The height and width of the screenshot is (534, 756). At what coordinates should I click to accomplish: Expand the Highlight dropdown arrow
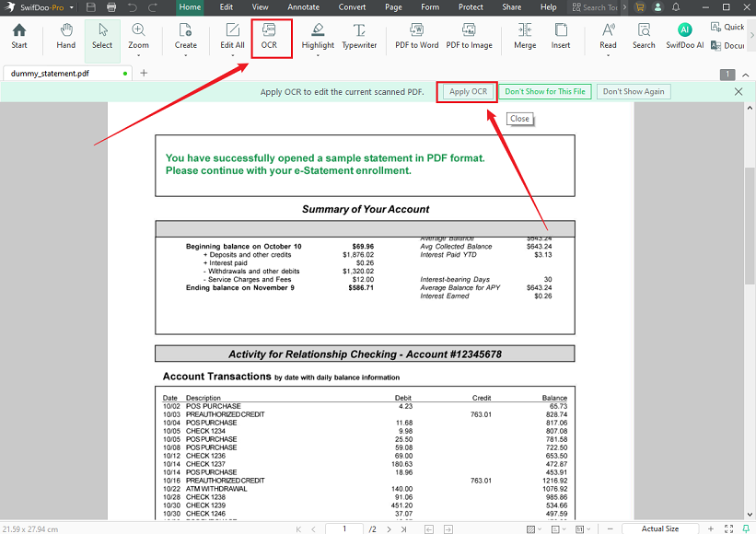click(x=318, y=55)
